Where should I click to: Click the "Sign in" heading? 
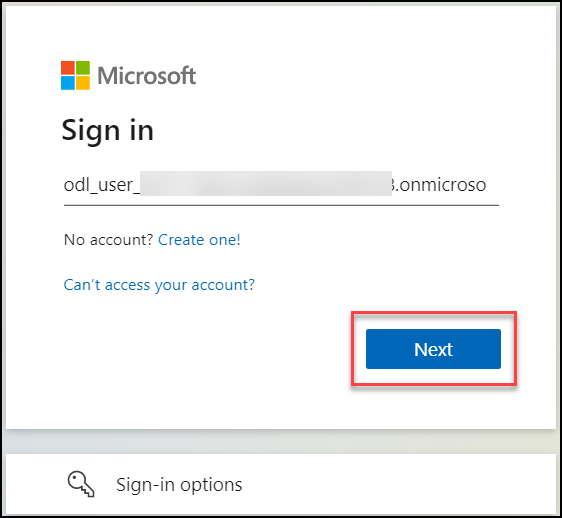click(x=108, y=131)
